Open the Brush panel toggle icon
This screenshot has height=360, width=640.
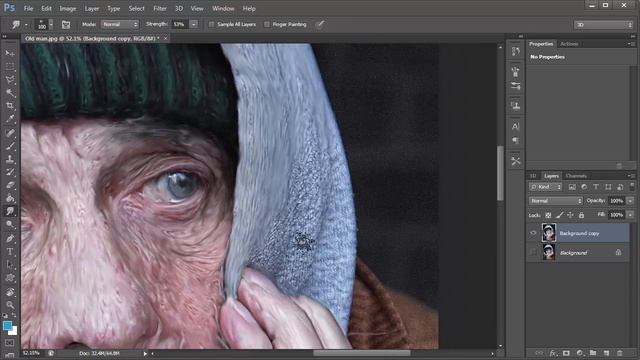point(66,24)
